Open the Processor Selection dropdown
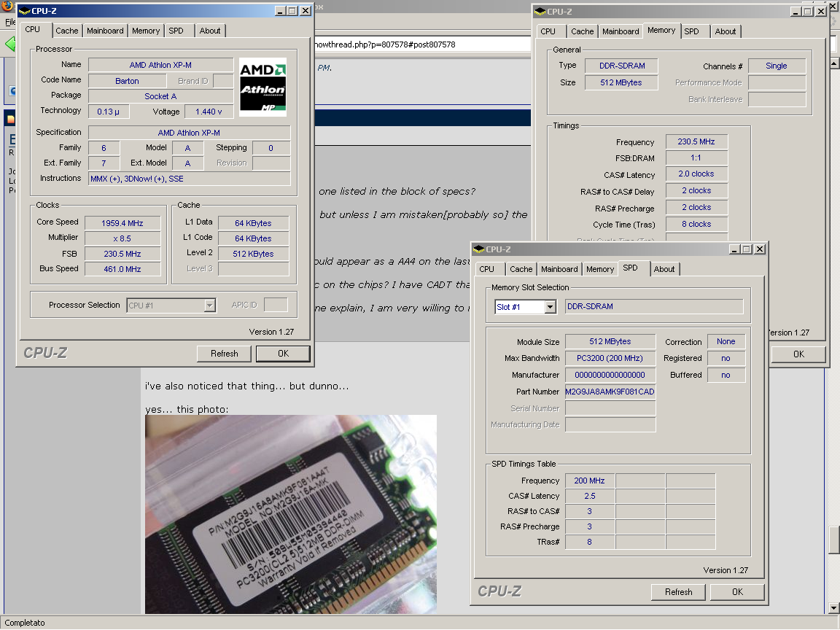The width and height of the screenshot is (840, 630). click(x=210, y=306)
